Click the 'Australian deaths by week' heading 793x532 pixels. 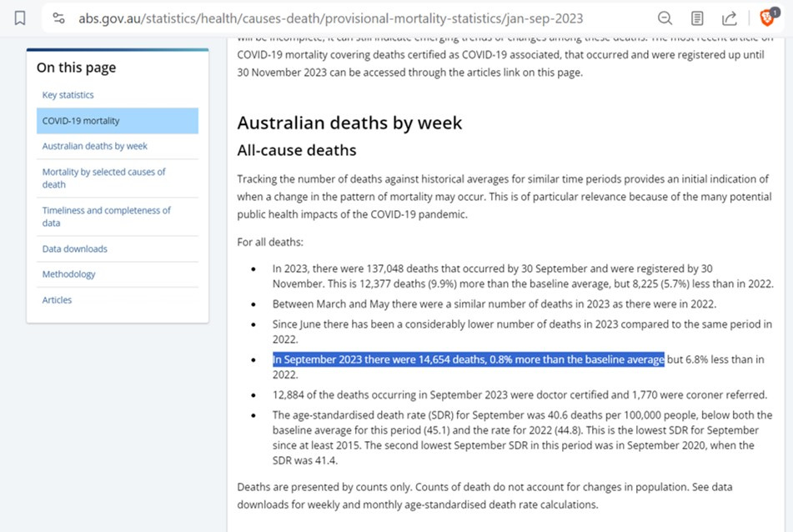click(349, 123)
